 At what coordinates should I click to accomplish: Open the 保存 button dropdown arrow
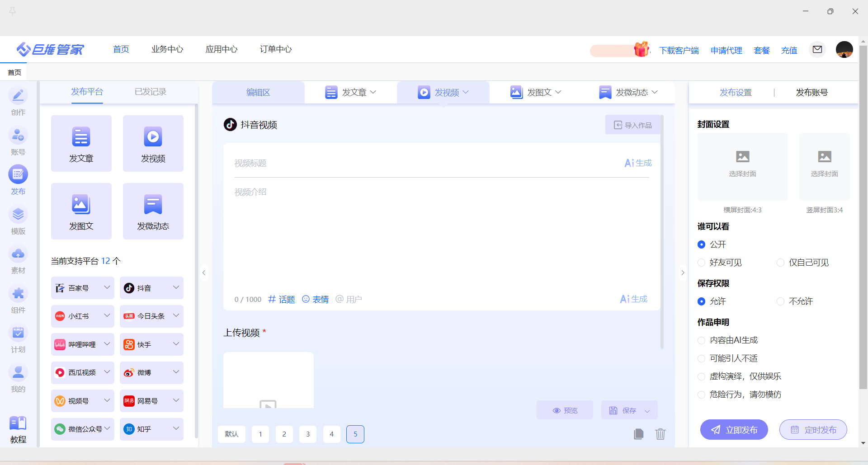coord(647,411)
